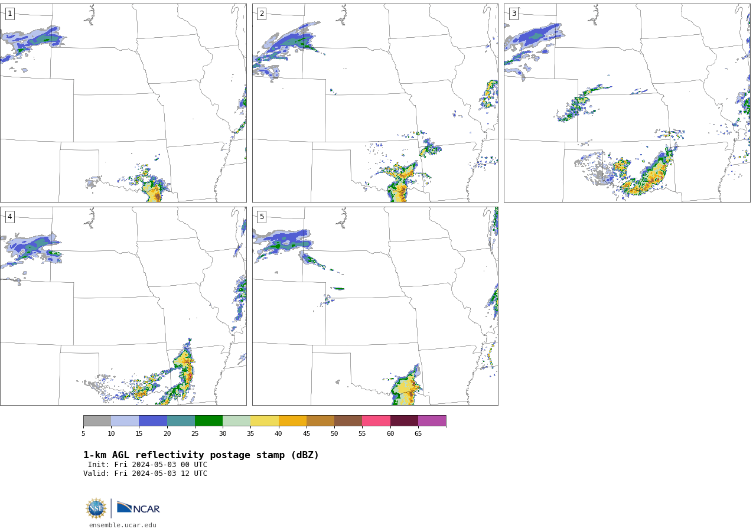Click the orange 40-45 dBZ swatch
The width and height of the screenshot is (756, 532).
[292, 421]
